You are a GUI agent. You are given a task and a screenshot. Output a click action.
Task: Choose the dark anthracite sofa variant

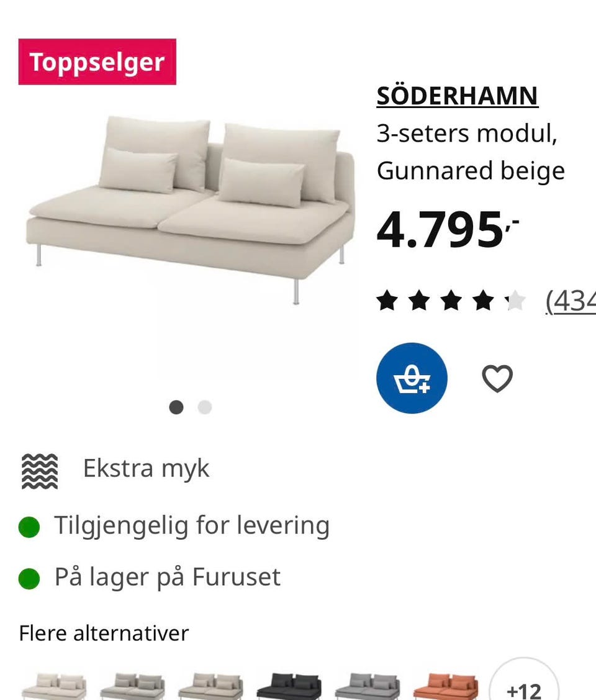(x=288, y=687)
